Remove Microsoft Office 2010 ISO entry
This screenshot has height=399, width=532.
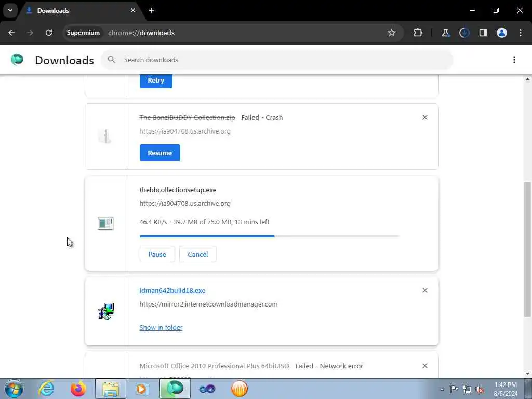[x=425, y=366]
